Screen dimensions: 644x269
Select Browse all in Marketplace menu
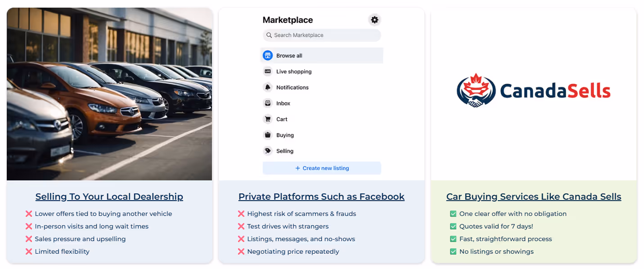[x=322, y=56]
